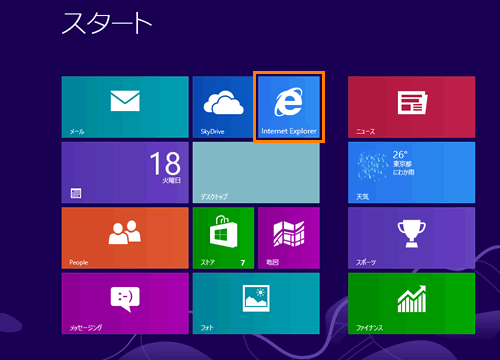Open the People tile

click(x=125, y=238)
